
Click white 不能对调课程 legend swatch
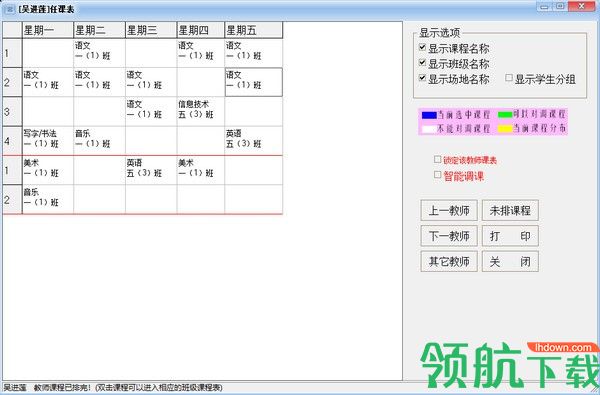point(429,129)
